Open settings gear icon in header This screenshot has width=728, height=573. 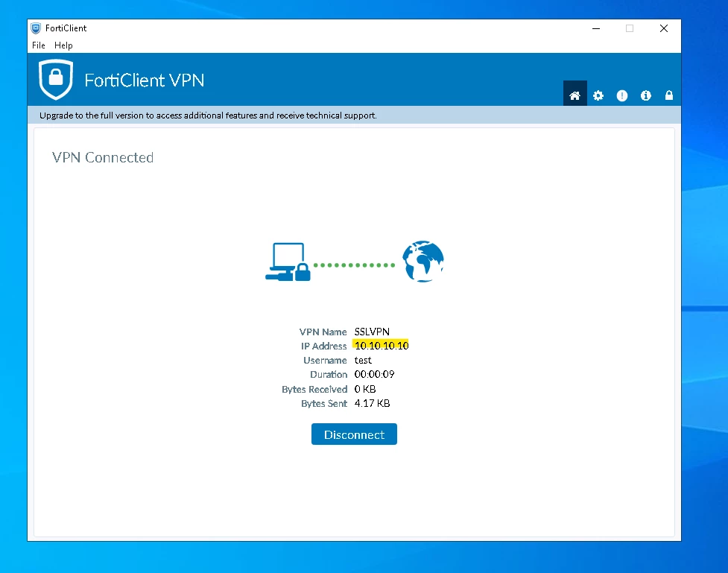[x=598, y=95]
